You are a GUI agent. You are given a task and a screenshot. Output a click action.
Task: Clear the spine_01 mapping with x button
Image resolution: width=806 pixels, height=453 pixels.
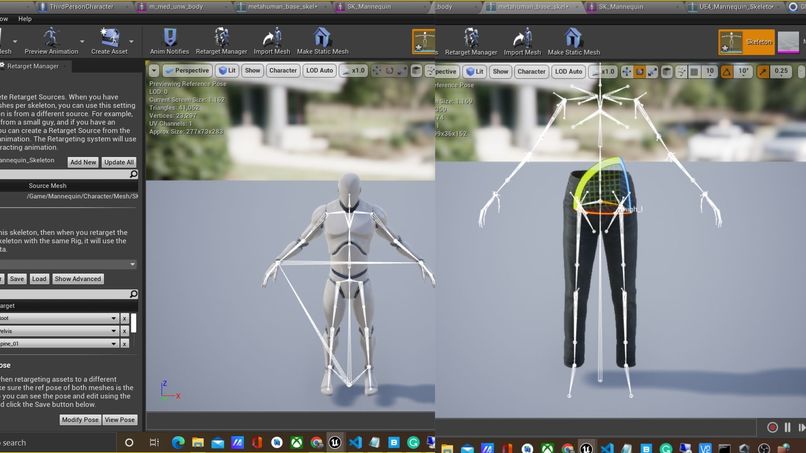(x=124, y=343)
